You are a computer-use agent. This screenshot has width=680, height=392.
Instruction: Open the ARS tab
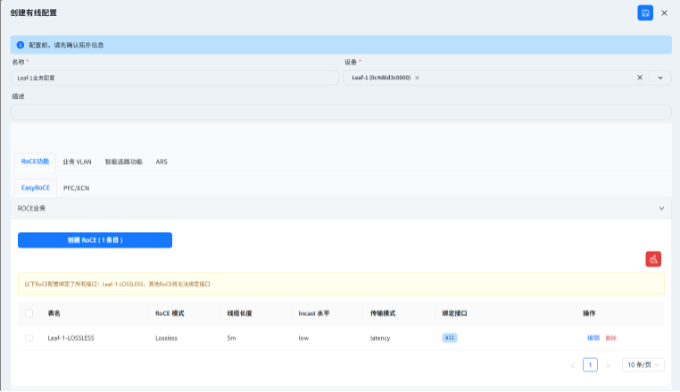pos(161,162)
